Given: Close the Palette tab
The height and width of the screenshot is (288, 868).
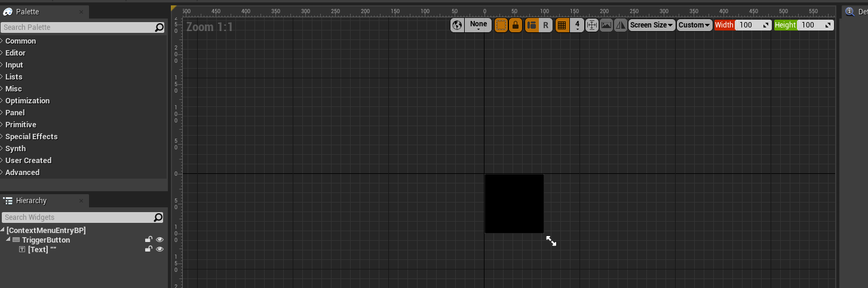Looking at the screenshot, I should coord(81,12).
